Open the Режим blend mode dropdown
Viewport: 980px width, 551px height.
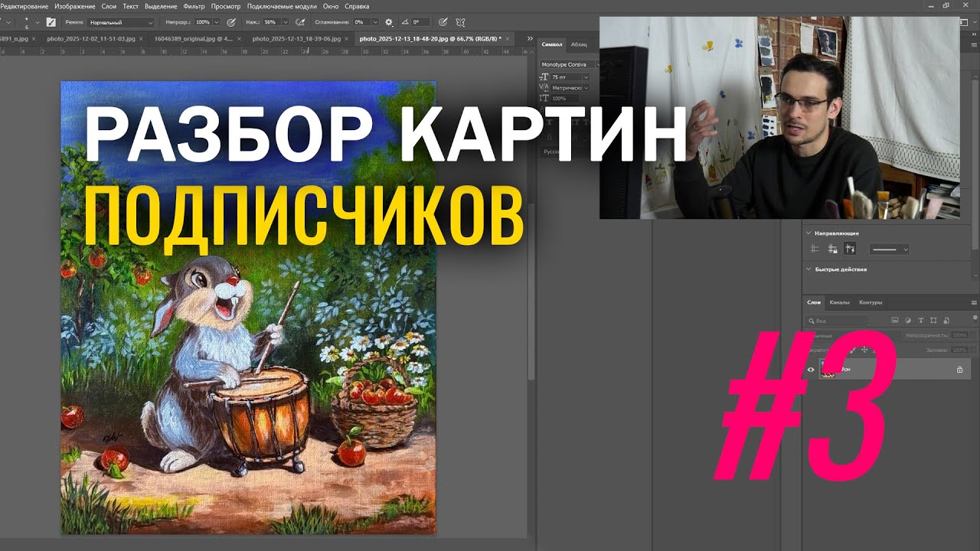pyautogui.click(x=119, y=22)
